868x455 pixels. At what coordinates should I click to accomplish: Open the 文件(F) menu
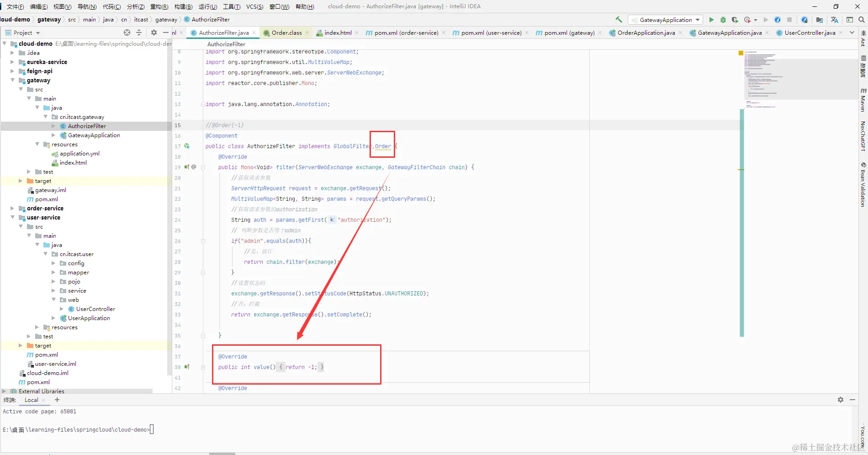pyautogui.click(x=16, y=6)
